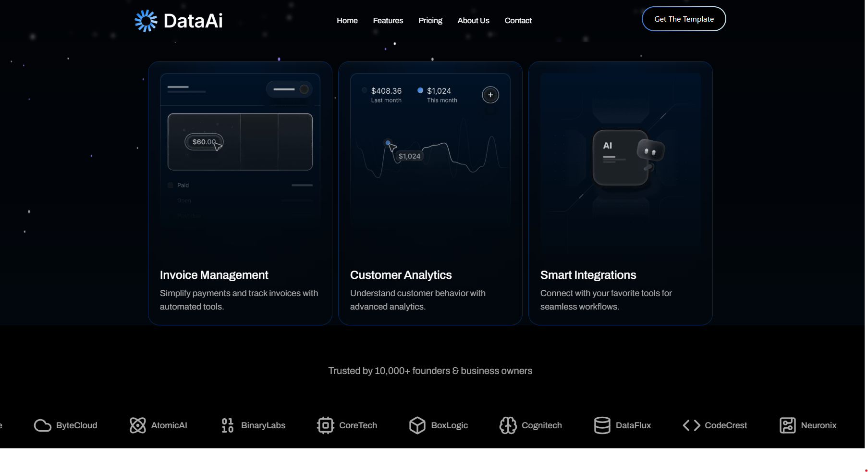Select the DataFlux database icon
The width and height of the screenshot is (868, 472).
point(601,425)
